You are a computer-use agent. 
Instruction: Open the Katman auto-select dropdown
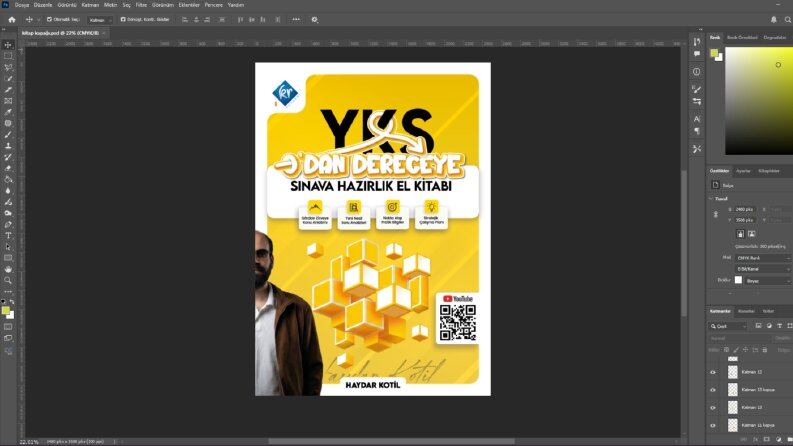tap(100, 20)
